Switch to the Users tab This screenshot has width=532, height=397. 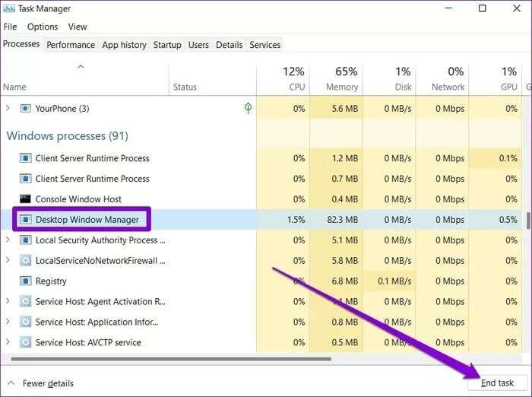pyautogui.click(x=198, y=45)
